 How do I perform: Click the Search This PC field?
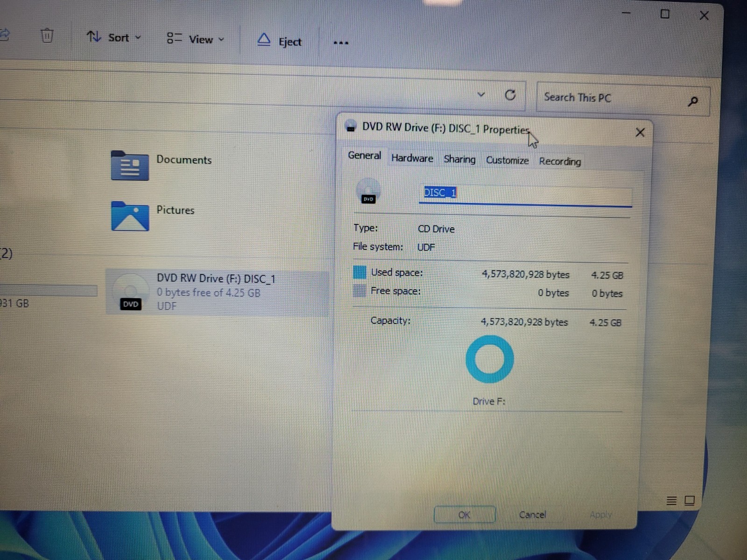(623, 98)
